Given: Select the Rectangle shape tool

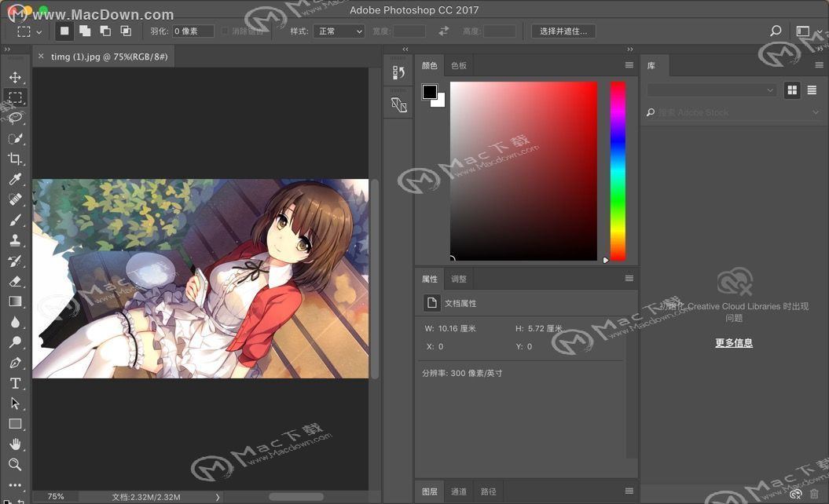Looking at the screenshot, I should coord(15,424).
